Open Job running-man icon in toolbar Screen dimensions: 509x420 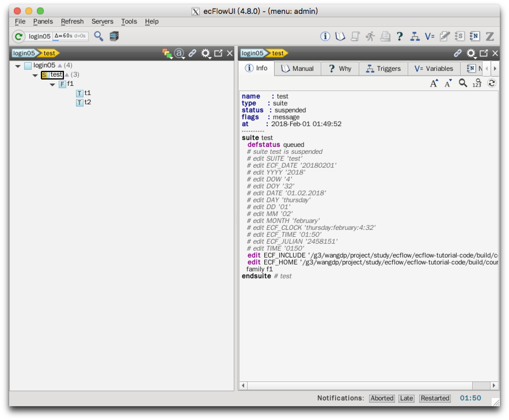pyautogui.click(x=370, y=36)
